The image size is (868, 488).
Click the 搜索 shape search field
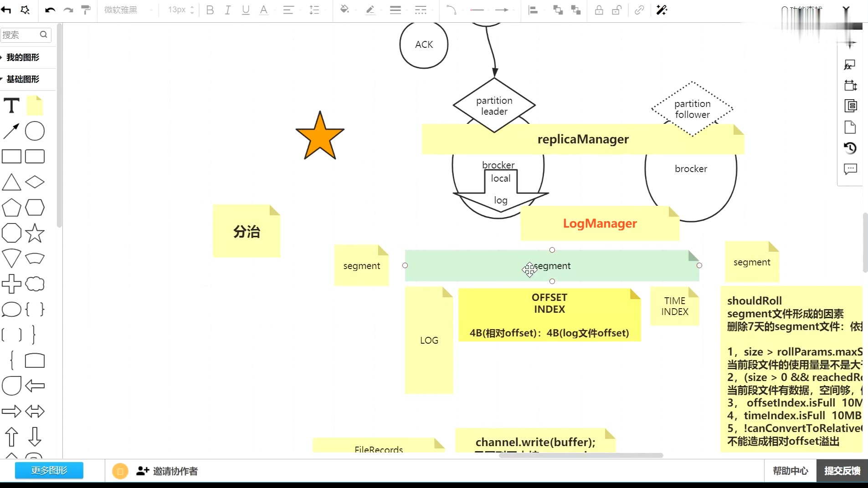[x=26, y=35]
